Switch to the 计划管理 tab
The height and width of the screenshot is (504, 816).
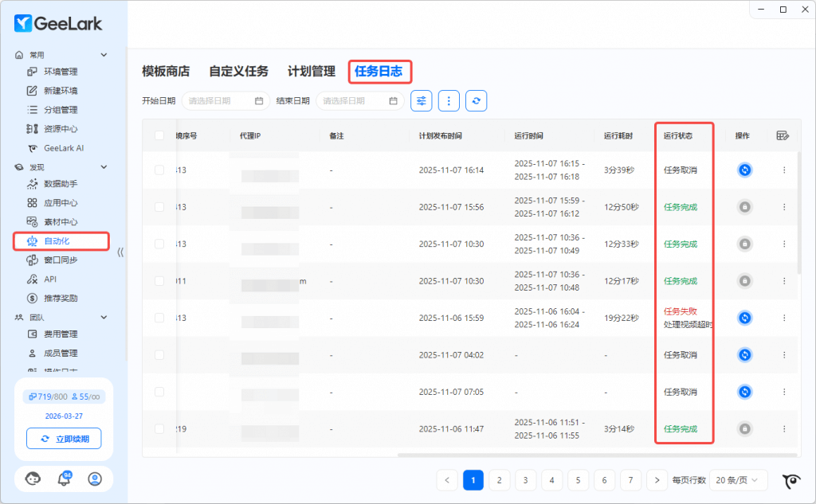(311, 72)
